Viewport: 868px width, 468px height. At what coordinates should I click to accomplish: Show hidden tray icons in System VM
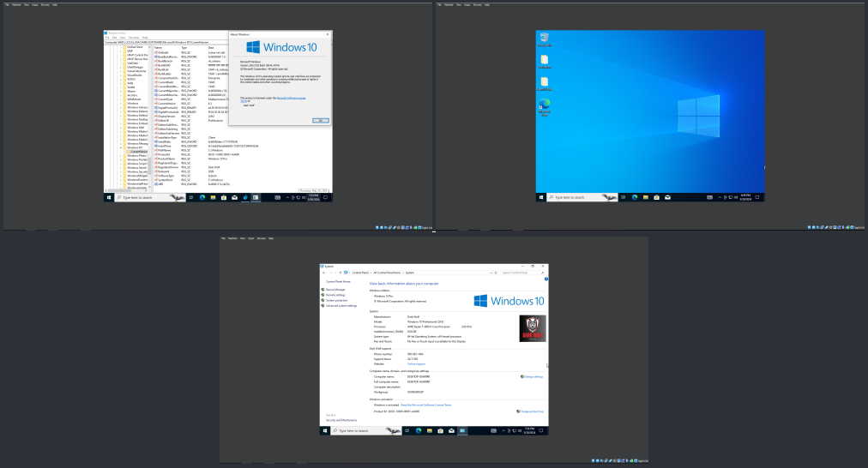point(503,431)
